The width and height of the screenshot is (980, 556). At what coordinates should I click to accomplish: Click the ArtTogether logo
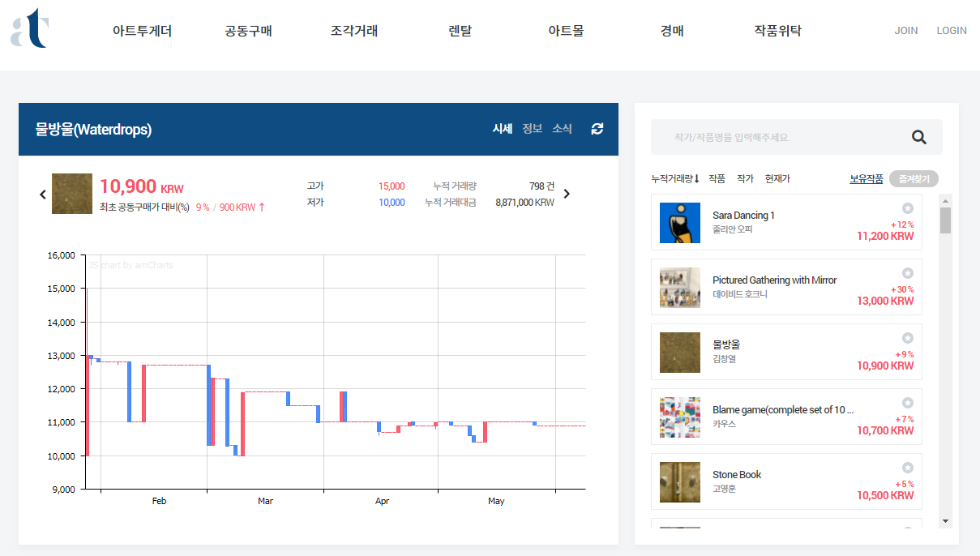click(31, 28)
